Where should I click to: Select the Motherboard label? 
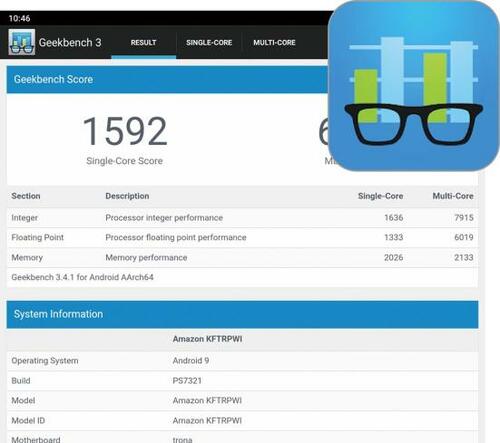36,440
